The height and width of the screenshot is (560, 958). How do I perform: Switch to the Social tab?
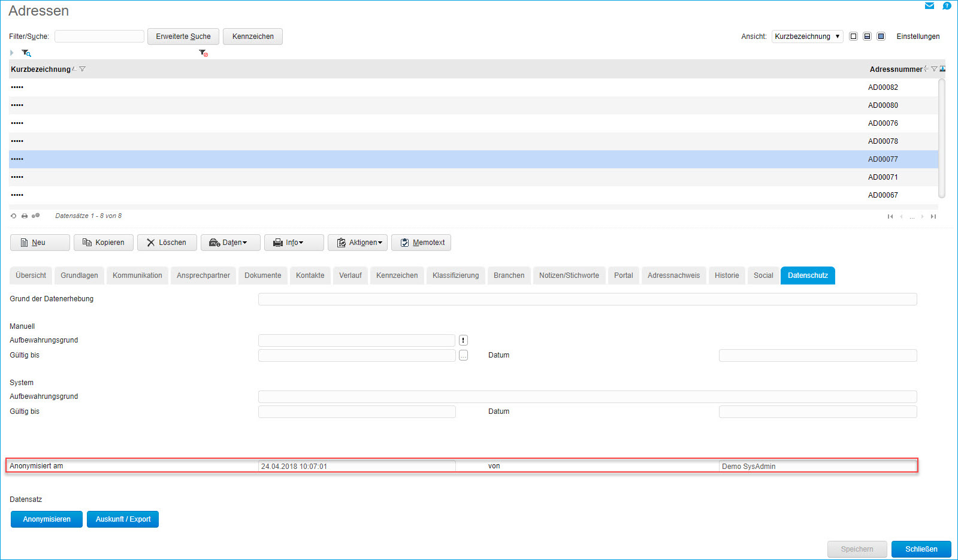click(x=763, y=276)
